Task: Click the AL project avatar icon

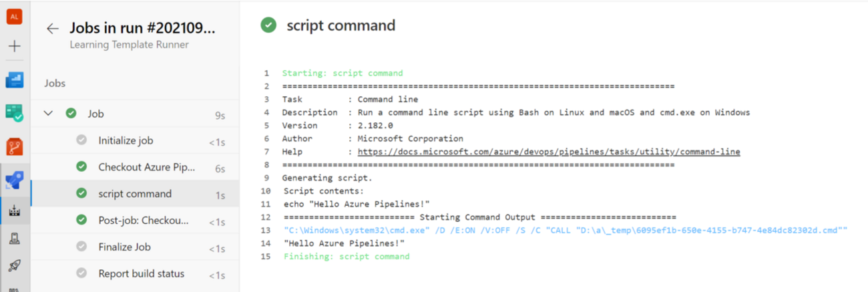Action: coord(15,17)
